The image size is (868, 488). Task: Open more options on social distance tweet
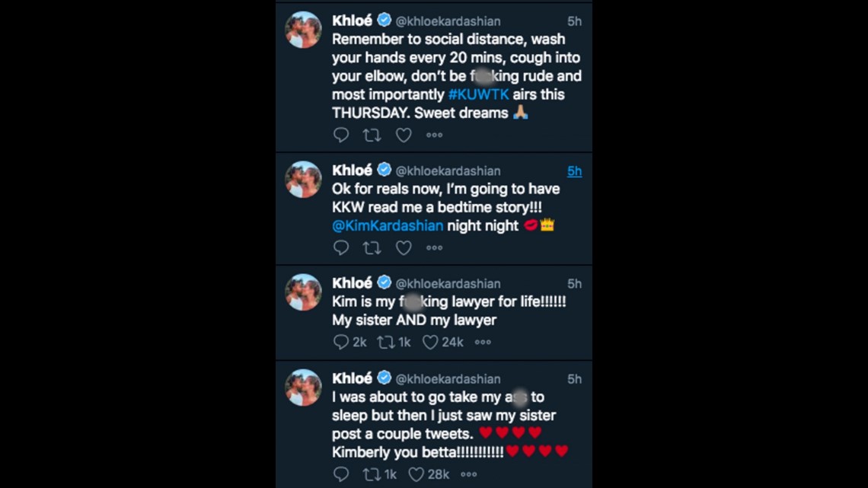(434, 135)
